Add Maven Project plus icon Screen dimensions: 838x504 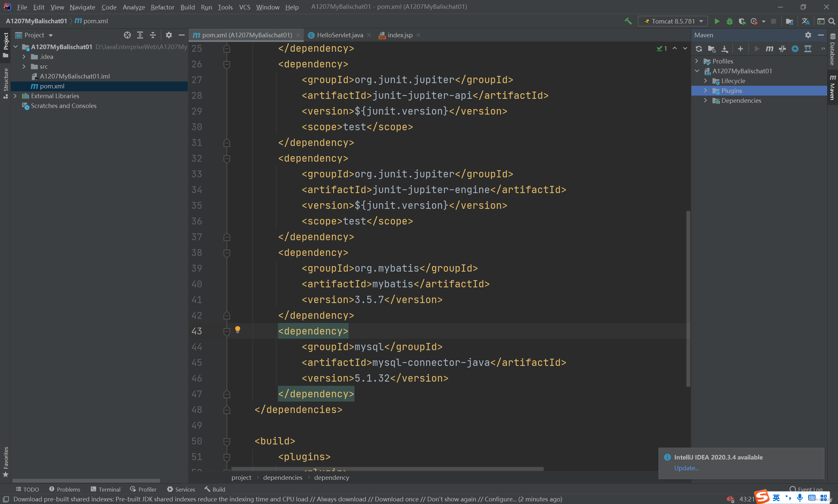(x=740, y=48)
